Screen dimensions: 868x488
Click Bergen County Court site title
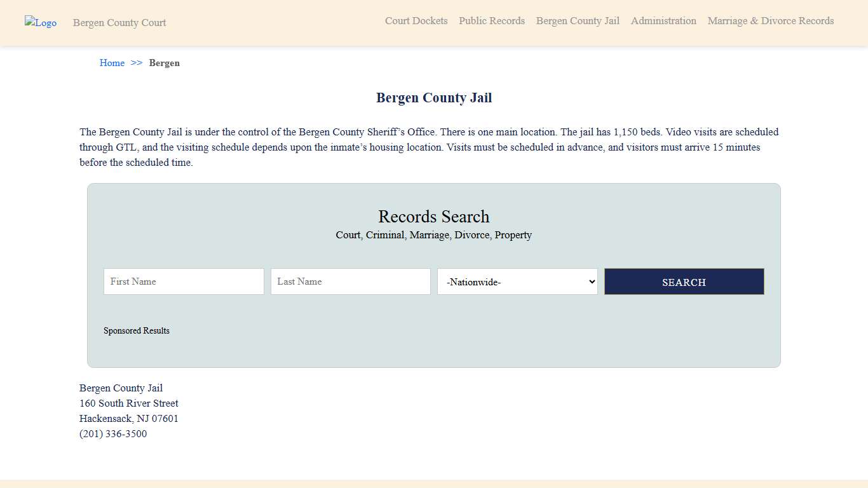(119, 23)
